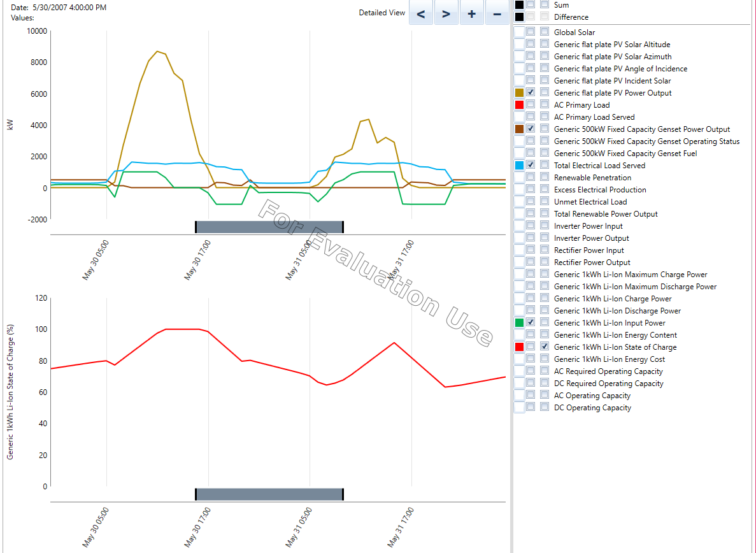The image size is (756, 553).
Task: Click the upper chart's gray time range bar
Action: [269, 227]
